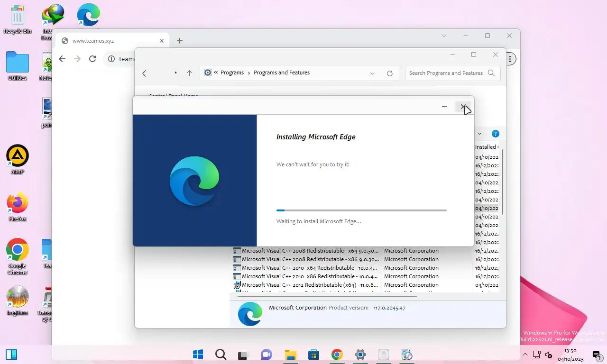
Task: View site information icon in Chrome
Action: 111,59
